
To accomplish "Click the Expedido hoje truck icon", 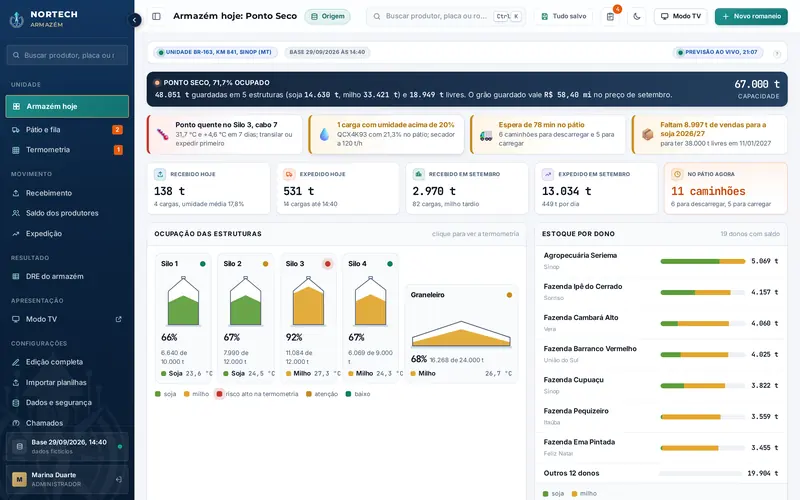I will click(x=289, y=174).
